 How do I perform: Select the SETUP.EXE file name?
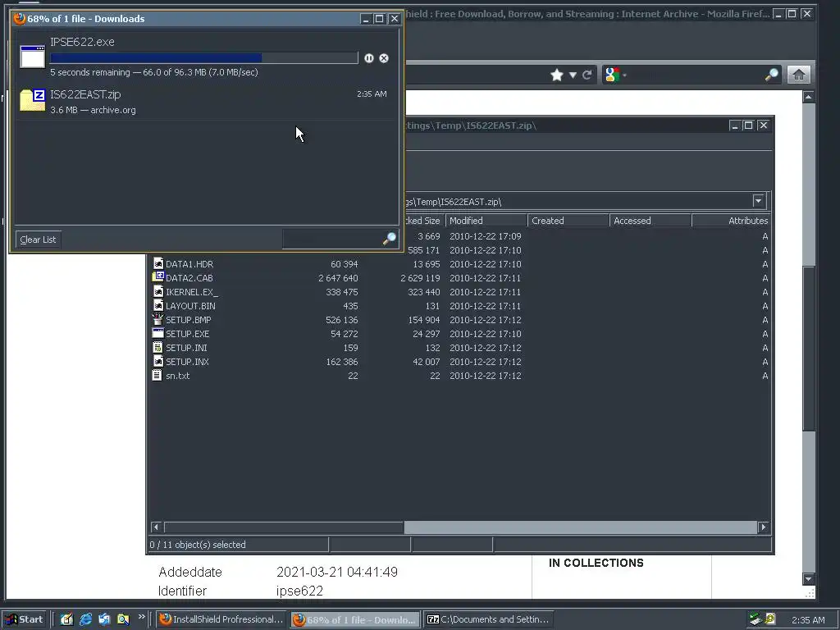tap(188, 334)
